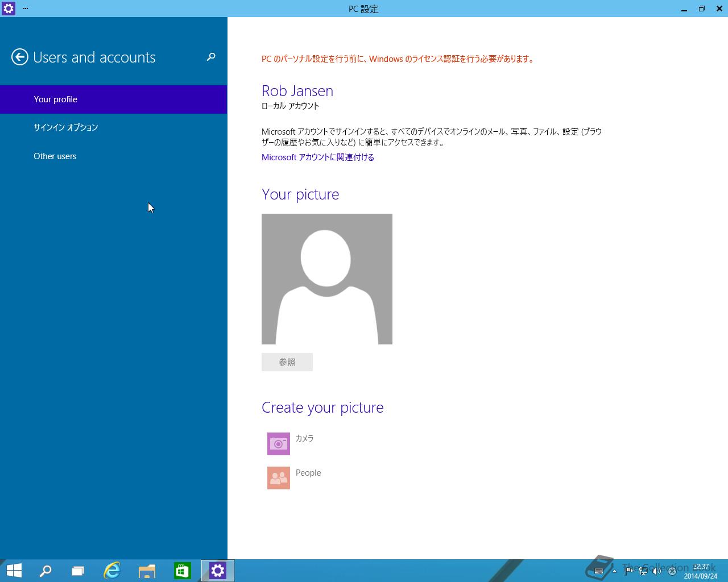This screenshot has width=728, height=582.
Task: Open the Other users section
Action: (x=114, y=156)
